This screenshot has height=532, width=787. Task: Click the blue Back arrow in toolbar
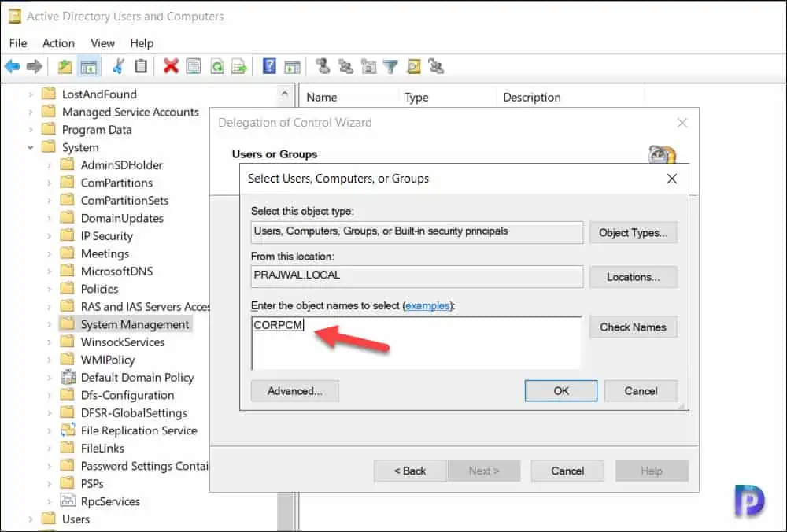pyautogui.click(x=12, y=66)
